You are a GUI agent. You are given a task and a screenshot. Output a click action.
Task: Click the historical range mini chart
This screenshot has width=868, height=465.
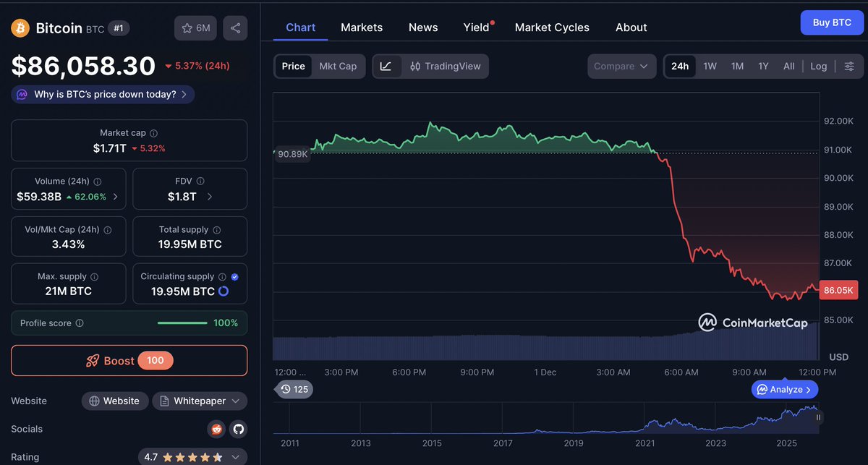coord(546,418)
